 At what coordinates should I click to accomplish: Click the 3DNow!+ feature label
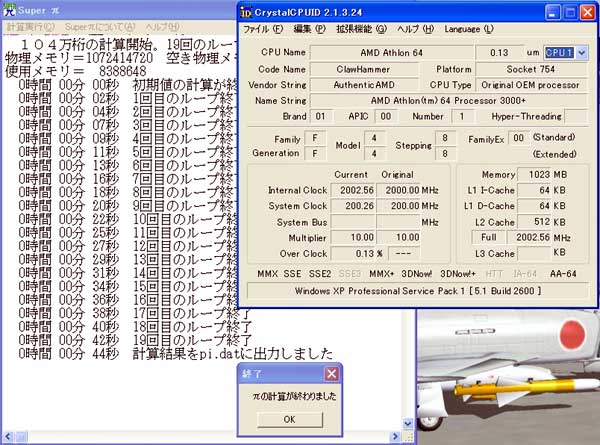coord(458,274)
